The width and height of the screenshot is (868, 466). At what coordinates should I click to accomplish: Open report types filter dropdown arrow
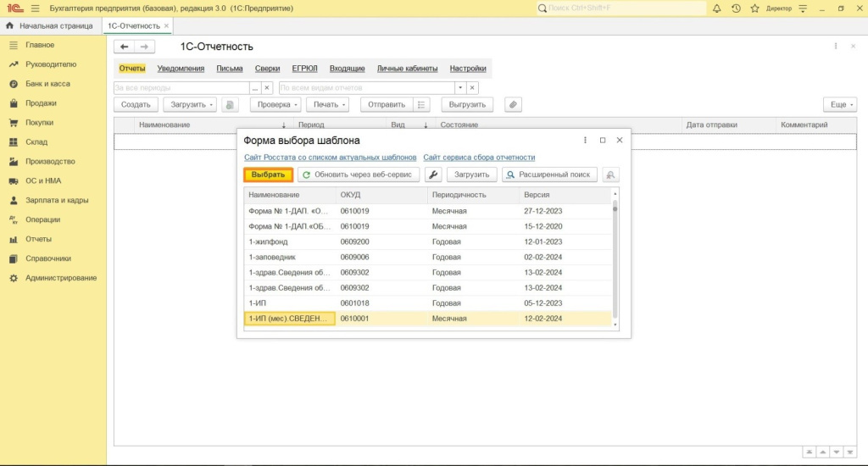(460, 87)
